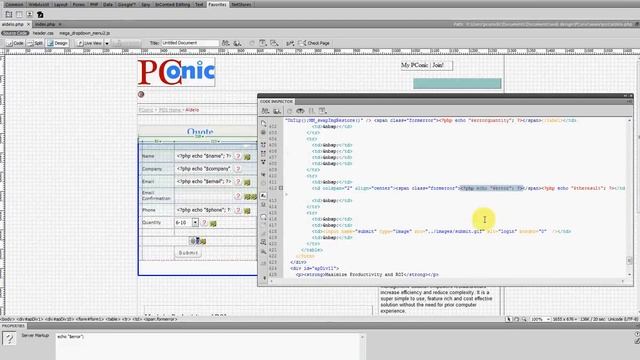The width and height of the screenshot is (640, 360).
Task: Open File Management menu in document toolbar
Action: point(225,43)
